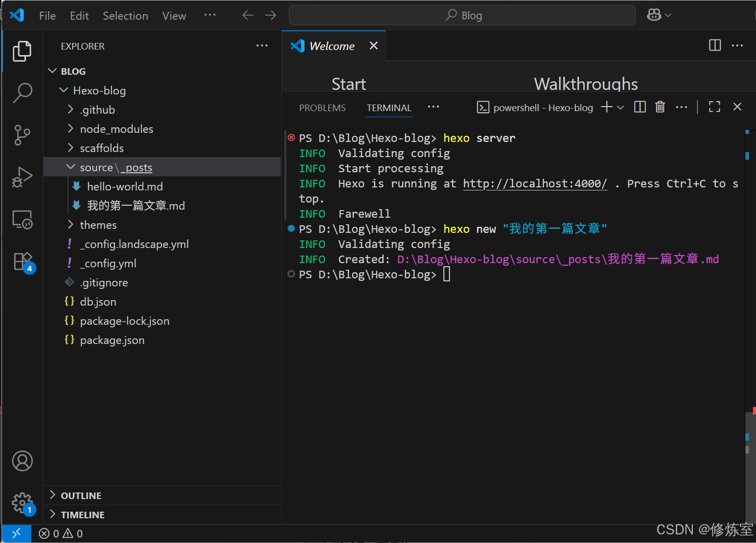Switch to the PROBLEMS panel tab
The height and width of the screenshot is (543, 756).
pyautogui.click(x=322, y=108)
